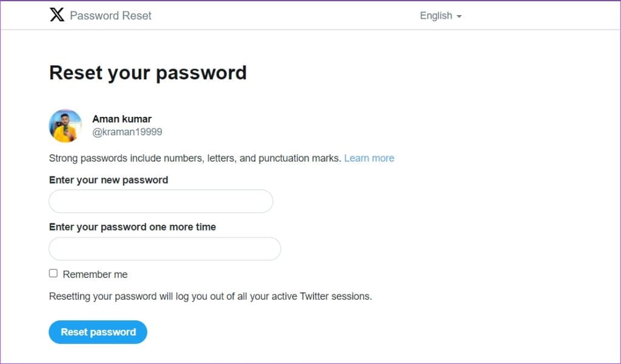Click "Learn more" about strong passwords
Image resolution: width=621 pixels, height=364 pixels.
click(x=369, y=158)
